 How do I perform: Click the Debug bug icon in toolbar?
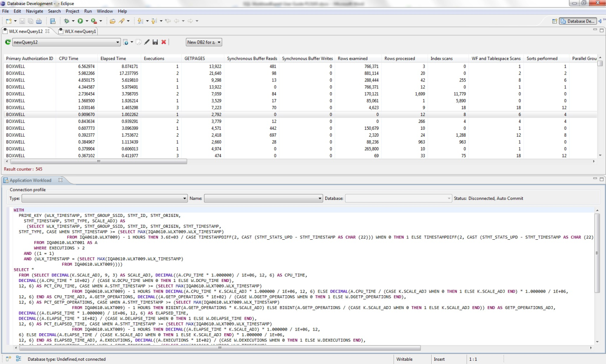(x=67, y=21)
